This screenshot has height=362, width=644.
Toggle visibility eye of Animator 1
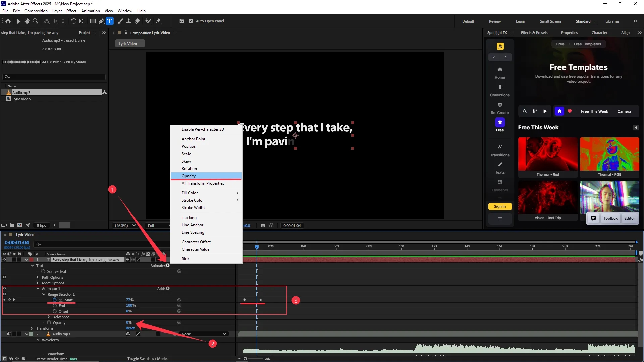point(4,288)
